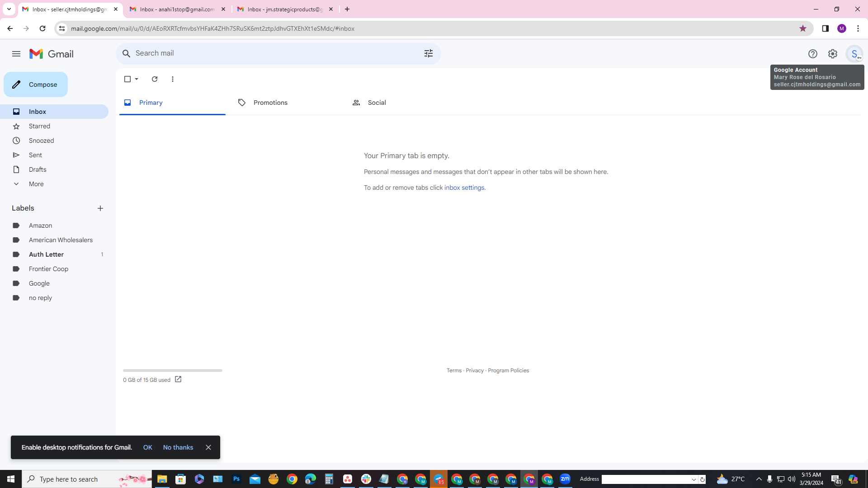Open the American Wholesalers label
The width and height of the screenshot is (868, 488).
click(54, 240)
